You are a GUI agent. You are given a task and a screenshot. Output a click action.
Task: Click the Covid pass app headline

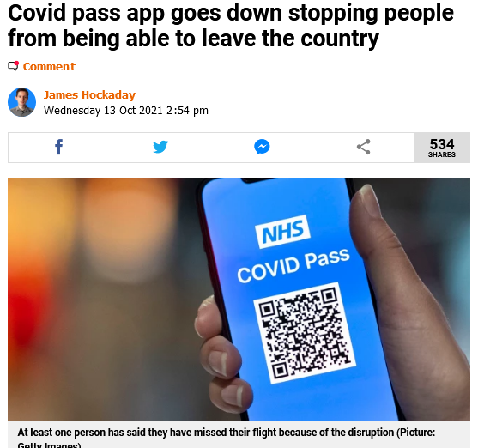pyautogui.click(x=231, y=26)
